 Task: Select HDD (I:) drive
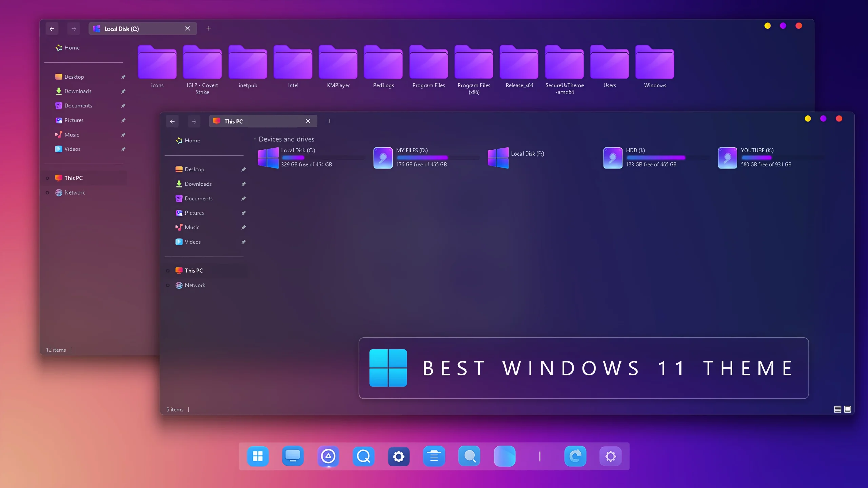click(656, 158)
